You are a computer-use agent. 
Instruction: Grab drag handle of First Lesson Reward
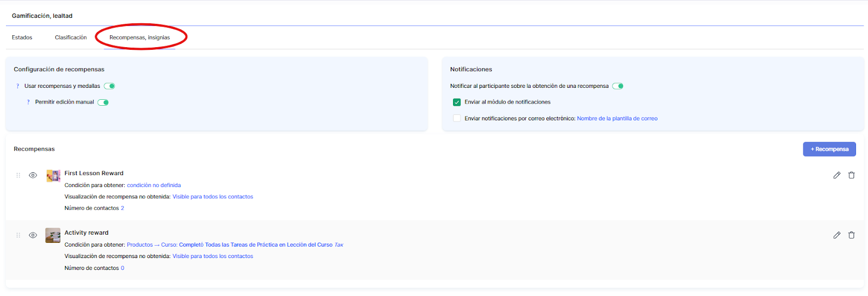tap(18, 175)
